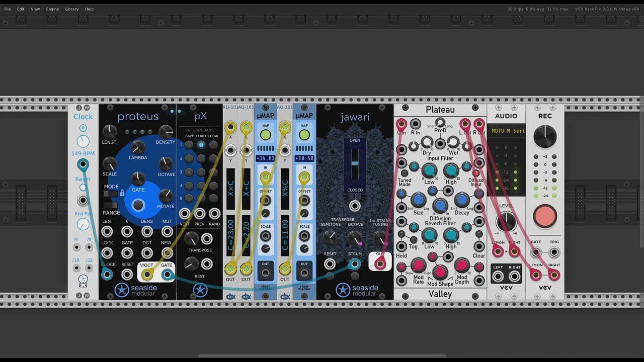
Task: Click pX REST knob
Action: (191, 263)
